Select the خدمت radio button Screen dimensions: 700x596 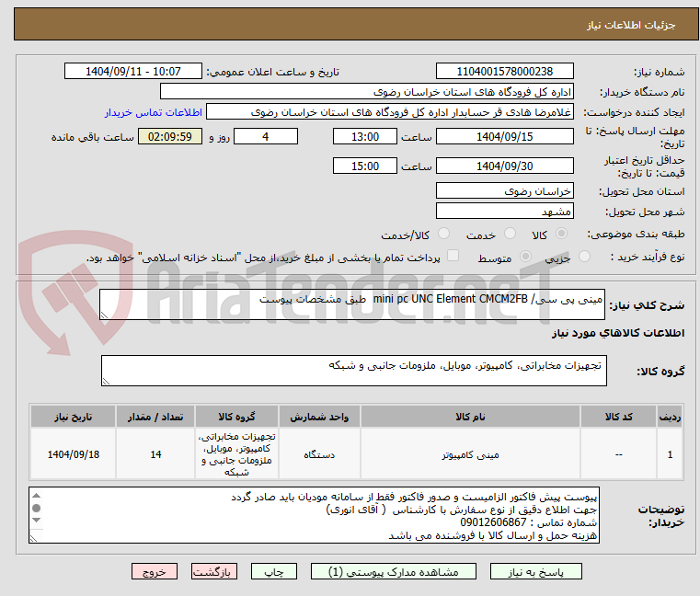tap(510, 234)
